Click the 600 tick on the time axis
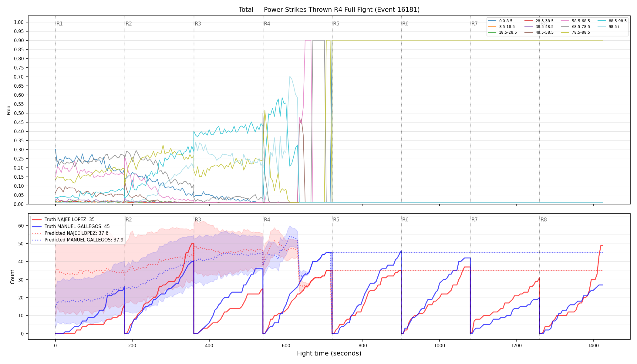This screenshot has height=364, width=637. coord(286,345)
